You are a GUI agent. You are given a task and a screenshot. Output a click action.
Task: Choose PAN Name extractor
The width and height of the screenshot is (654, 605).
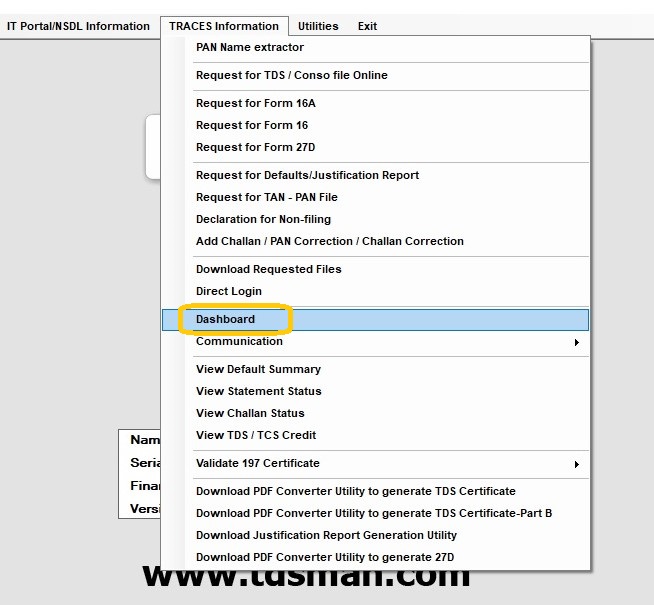[x=250, y=48]
